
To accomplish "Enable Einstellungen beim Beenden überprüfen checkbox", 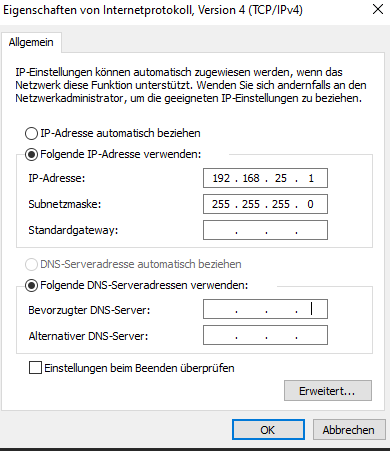I will tap(35, 368).
